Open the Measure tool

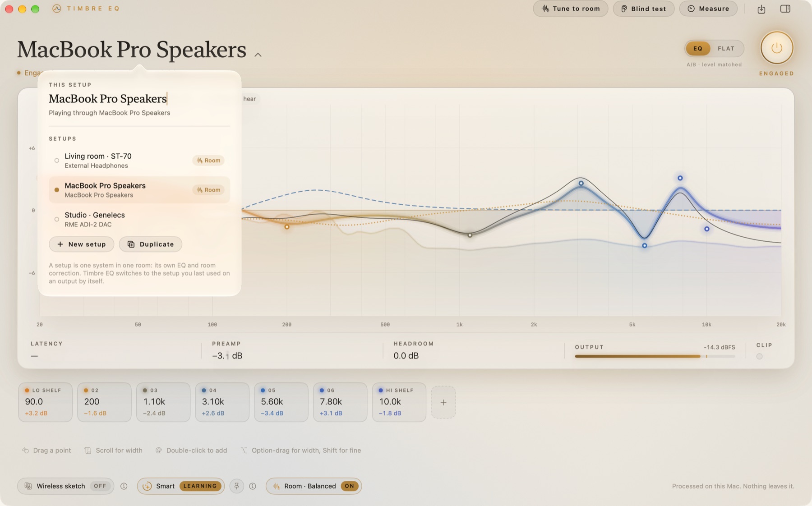pos(708,9)
